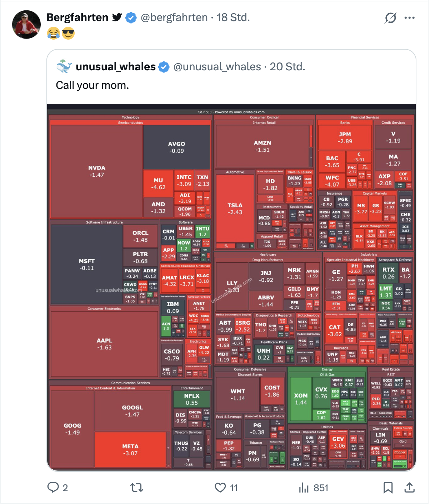
Task: Open the unusual_whales whale avatar
Action: click(64, 67)
